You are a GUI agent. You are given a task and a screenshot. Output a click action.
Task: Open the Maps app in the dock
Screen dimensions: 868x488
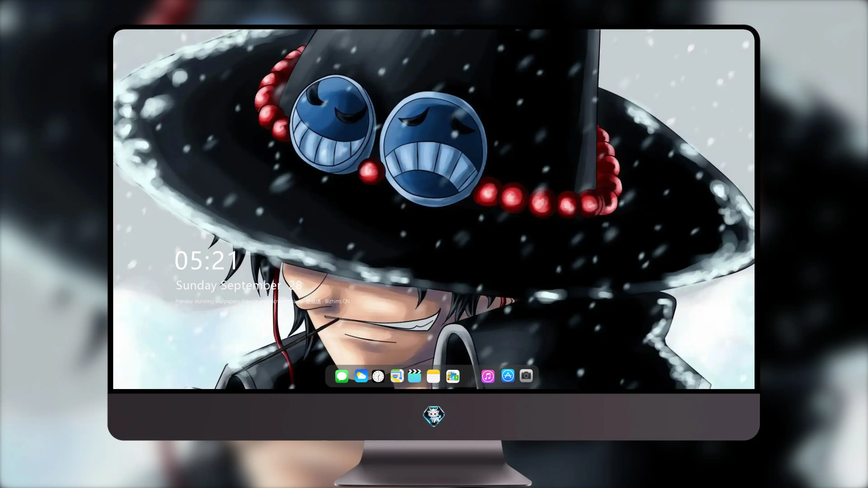click(x=397, y=376)
